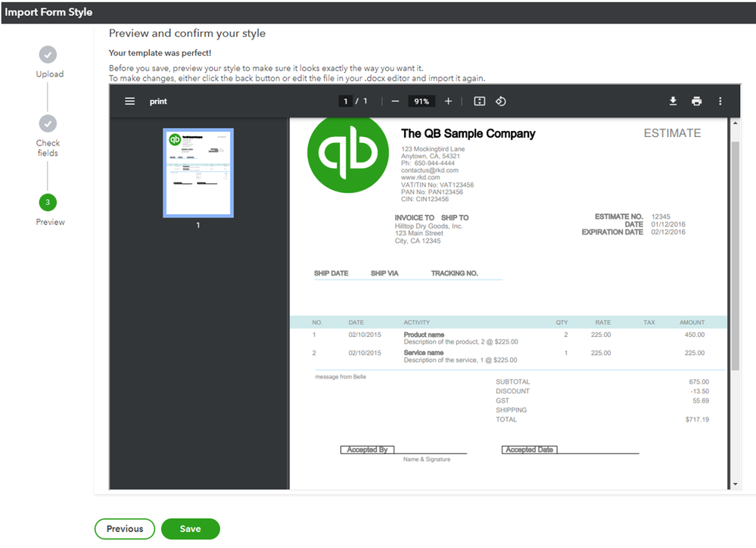Viewport: 756px width, 548px height.
Task: Click the 'TRACKING NO.' label
Action: coord(455,273)
